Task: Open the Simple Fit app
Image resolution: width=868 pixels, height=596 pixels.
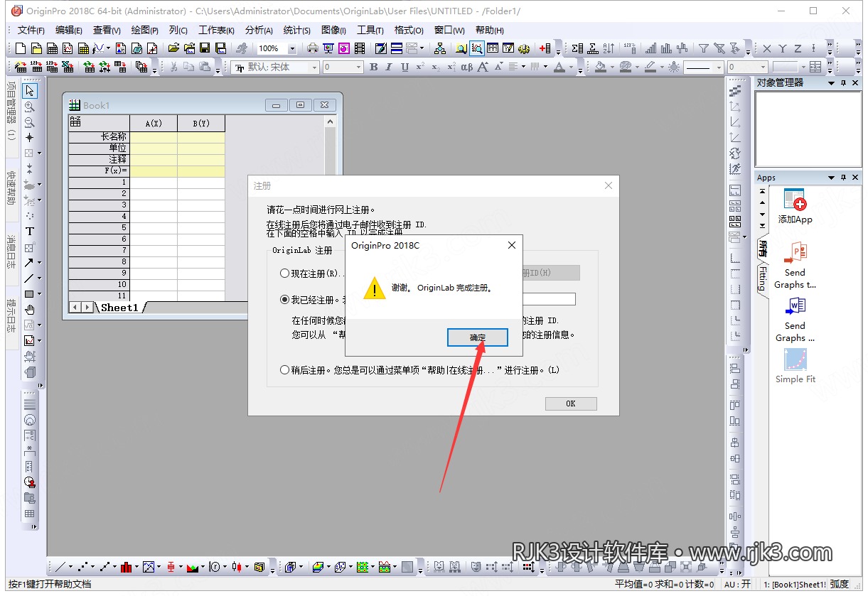Action: coord(795,367)
